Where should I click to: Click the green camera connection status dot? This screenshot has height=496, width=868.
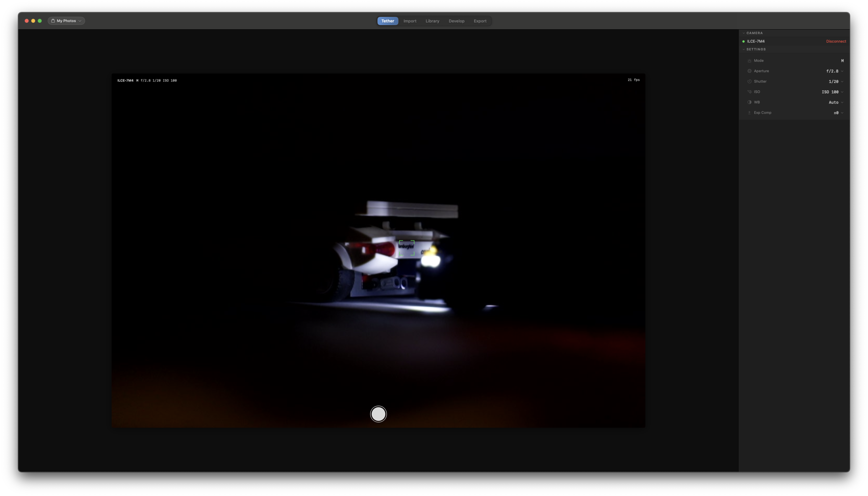point(743,42)
